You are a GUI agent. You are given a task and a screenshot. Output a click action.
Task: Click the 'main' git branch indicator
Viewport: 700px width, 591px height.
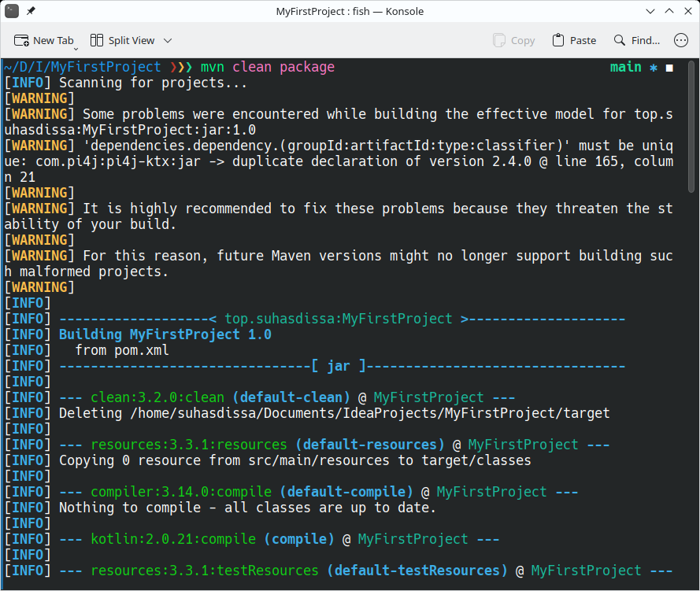[625, 67]
